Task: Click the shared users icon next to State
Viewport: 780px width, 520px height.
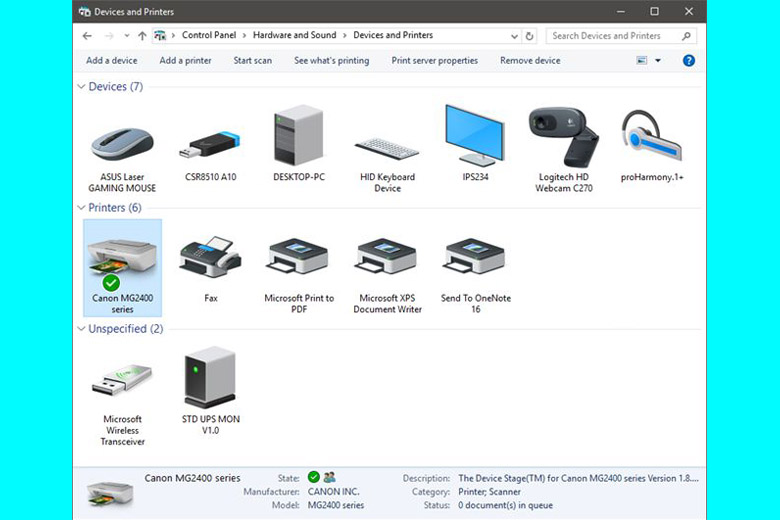Action: tap(329, 477)
